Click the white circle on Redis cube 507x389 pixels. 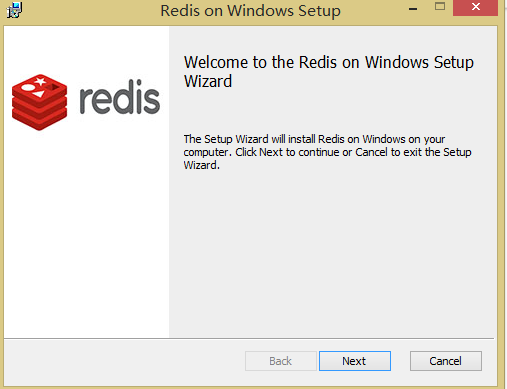click(x=27, y=88)
